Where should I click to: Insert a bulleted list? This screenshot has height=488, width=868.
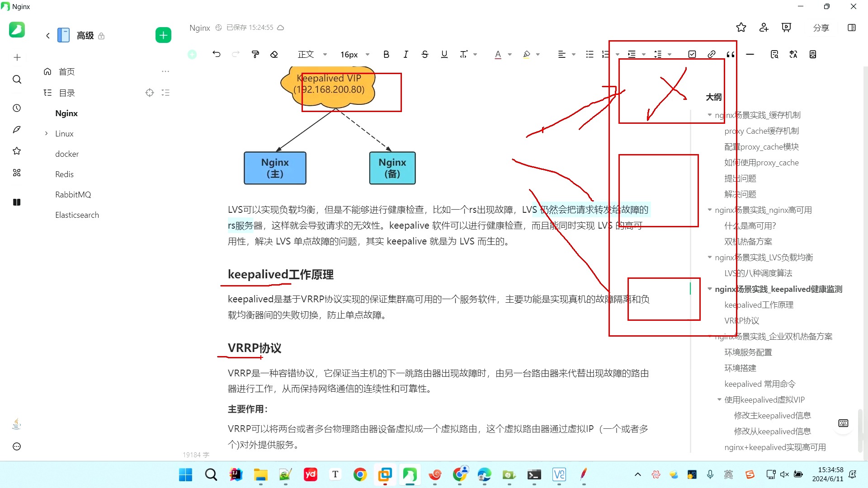pos(590,54)
